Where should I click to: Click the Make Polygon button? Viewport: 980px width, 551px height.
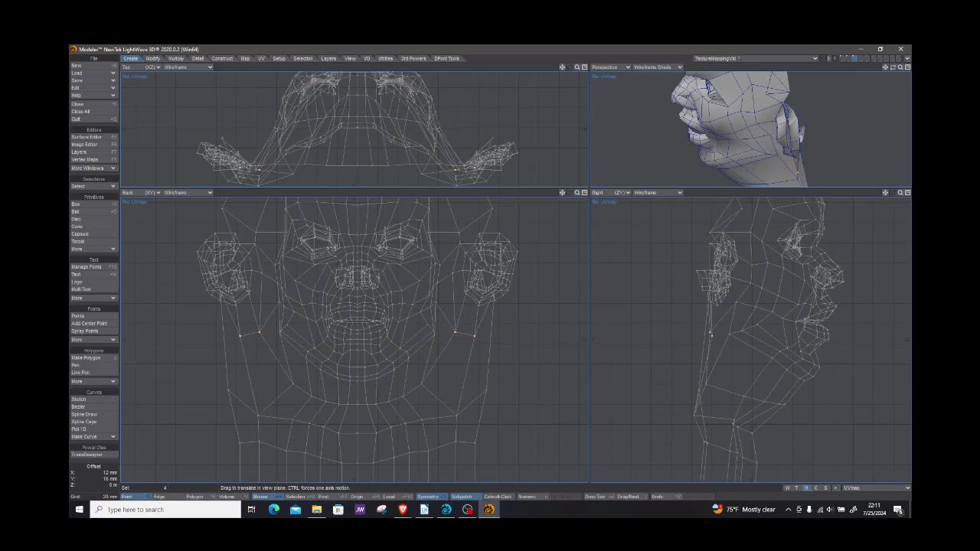[93, 358]
